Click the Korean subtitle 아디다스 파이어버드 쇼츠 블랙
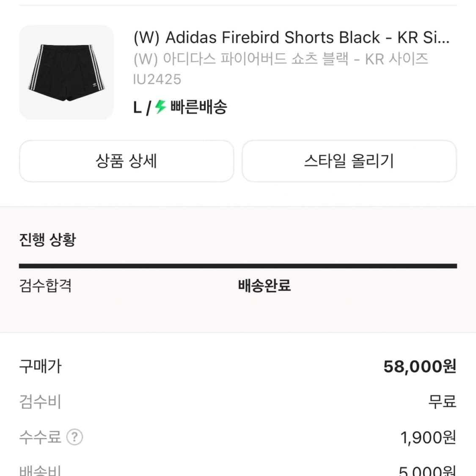476x476 pixels. (281, 59)
